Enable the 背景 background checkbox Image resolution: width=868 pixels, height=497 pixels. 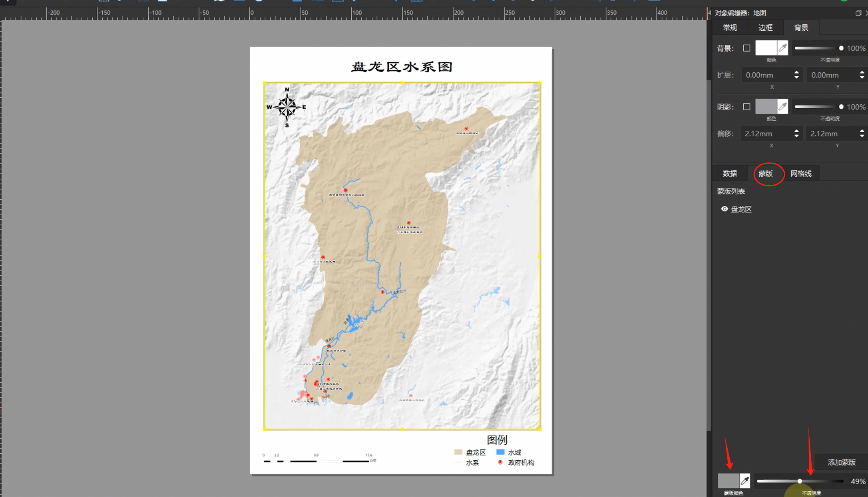(x=747, y=48)
